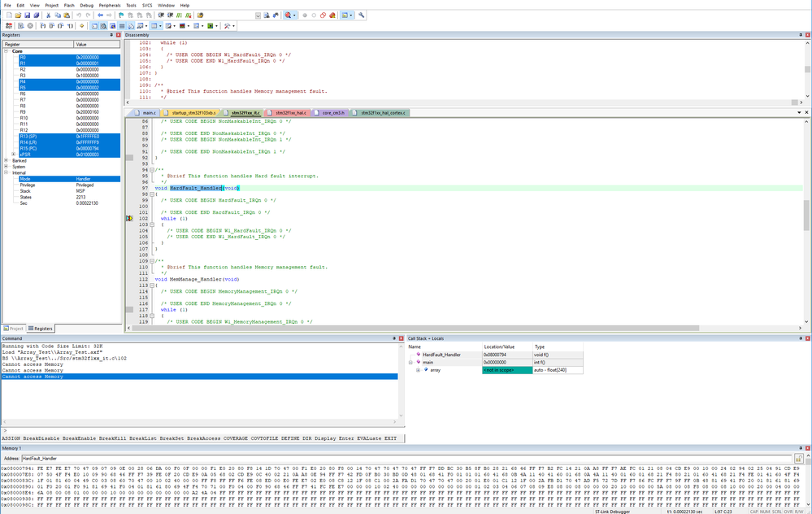Viewport: 812px width, 514px height.
Task: Click the command prompt input line
Action: click(x=202, y=430)
